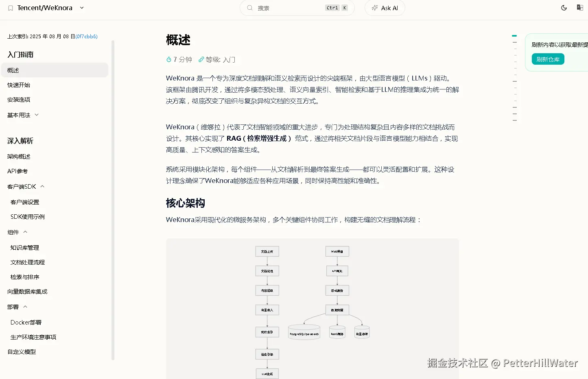Select 概述 in the sidebar

(55, 70)
